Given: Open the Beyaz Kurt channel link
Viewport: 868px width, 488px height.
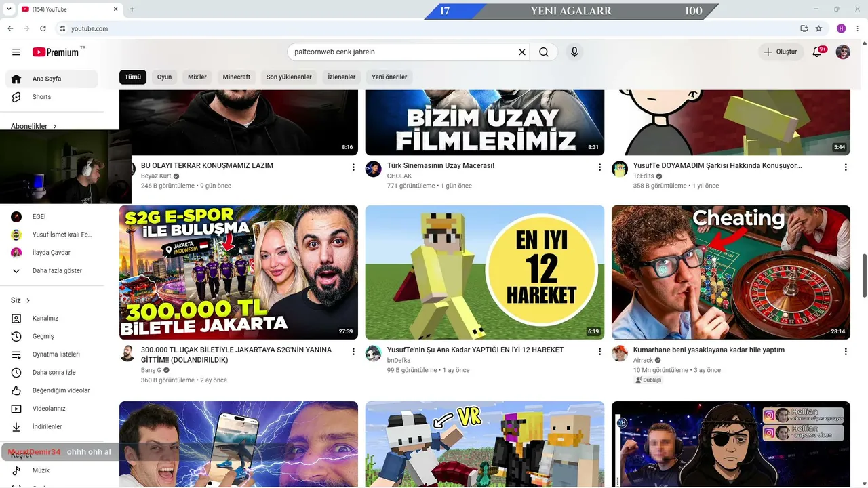Looking at the screenshot, I should [x=156, y=176].
